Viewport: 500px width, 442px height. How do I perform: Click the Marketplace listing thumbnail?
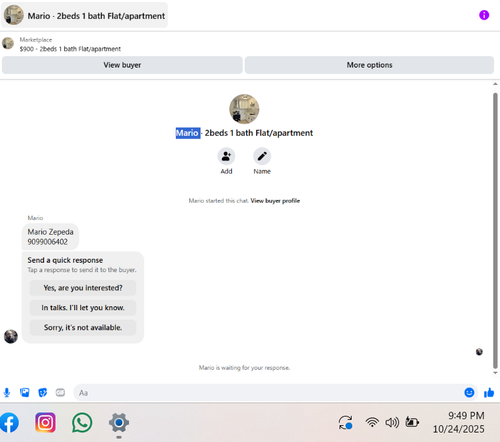(x=8, y=43)
